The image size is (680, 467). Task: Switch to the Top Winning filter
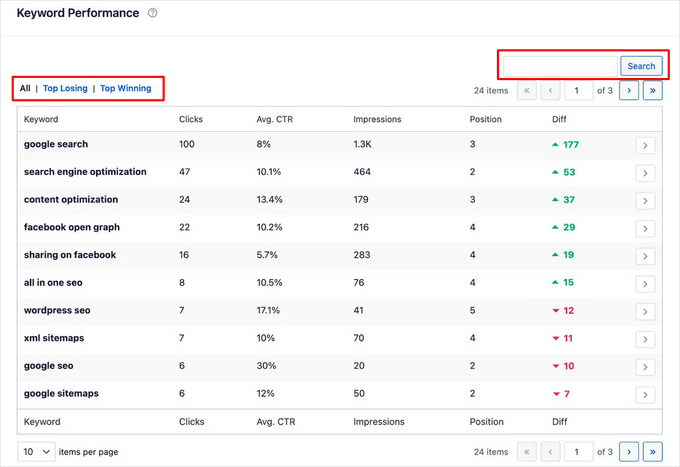[x=126, y=88]
